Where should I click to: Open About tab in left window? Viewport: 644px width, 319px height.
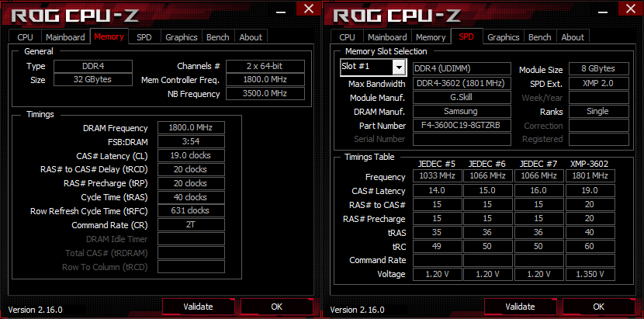251,37
